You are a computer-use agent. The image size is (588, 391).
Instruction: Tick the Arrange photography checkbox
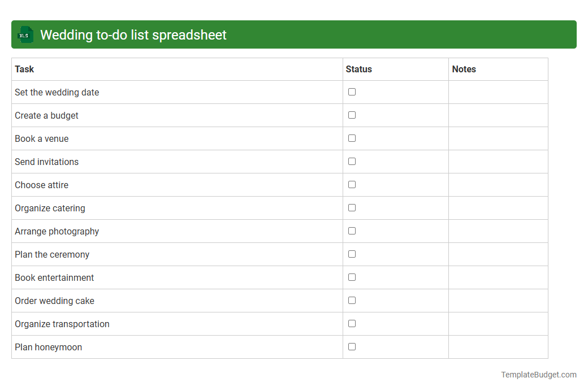[x=352, y=231]
